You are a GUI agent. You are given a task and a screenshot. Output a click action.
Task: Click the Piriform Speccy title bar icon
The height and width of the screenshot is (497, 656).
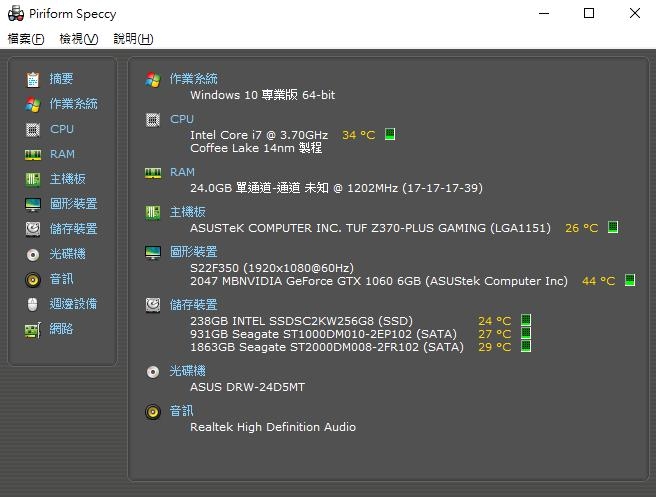point(16,13)
